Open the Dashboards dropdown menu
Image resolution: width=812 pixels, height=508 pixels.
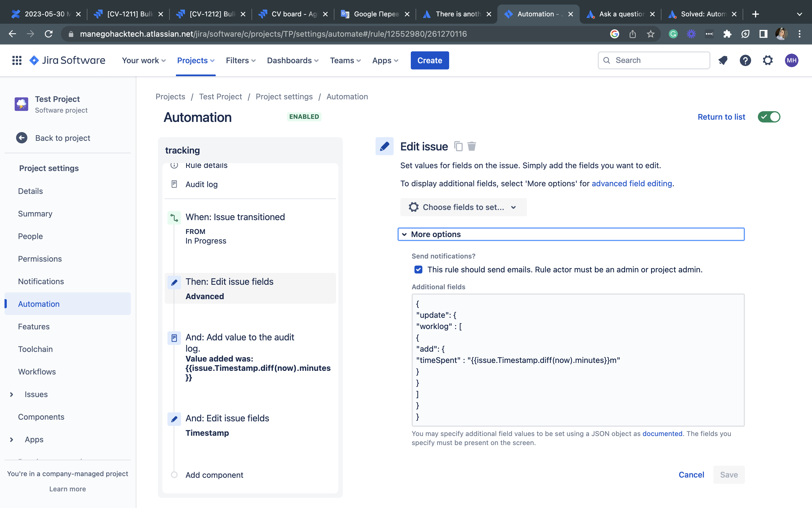[293, 60]
